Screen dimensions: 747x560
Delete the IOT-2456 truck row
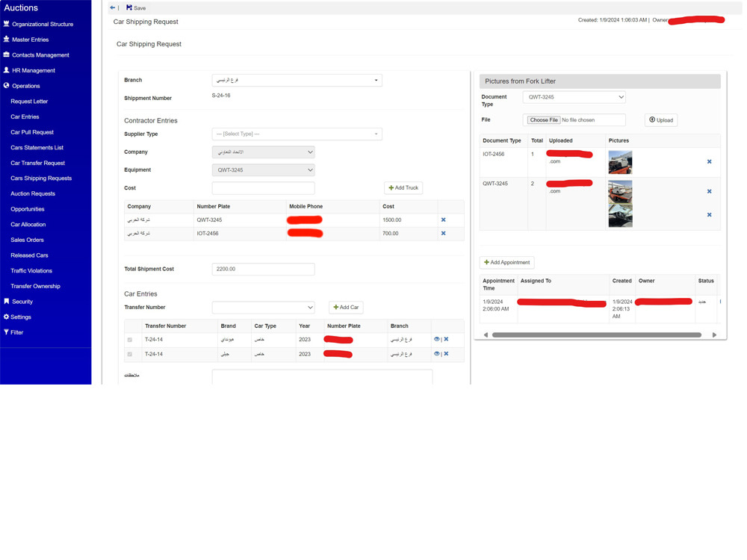[444, 233]
